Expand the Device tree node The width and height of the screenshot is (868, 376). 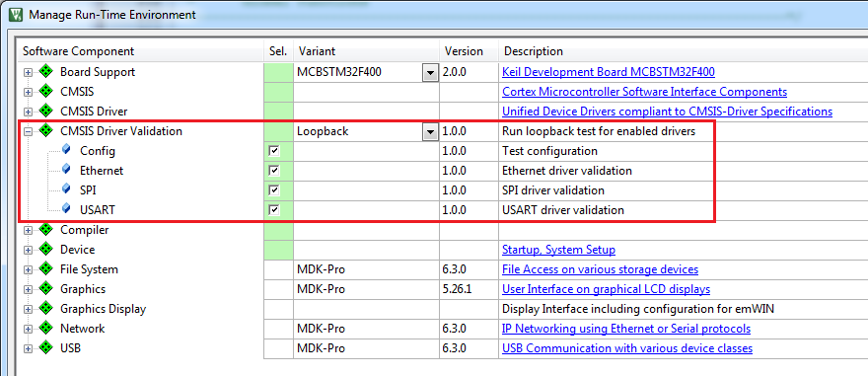click(x=29, y=250)
